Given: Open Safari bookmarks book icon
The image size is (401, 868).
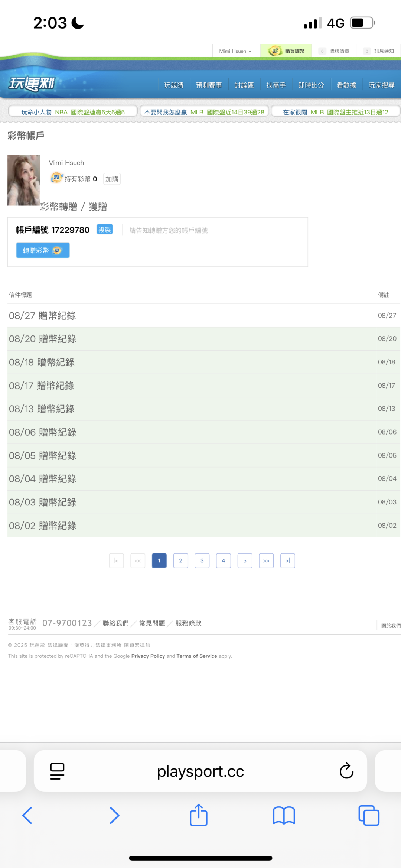Looking at the screenshot, I should coord(284,815).
